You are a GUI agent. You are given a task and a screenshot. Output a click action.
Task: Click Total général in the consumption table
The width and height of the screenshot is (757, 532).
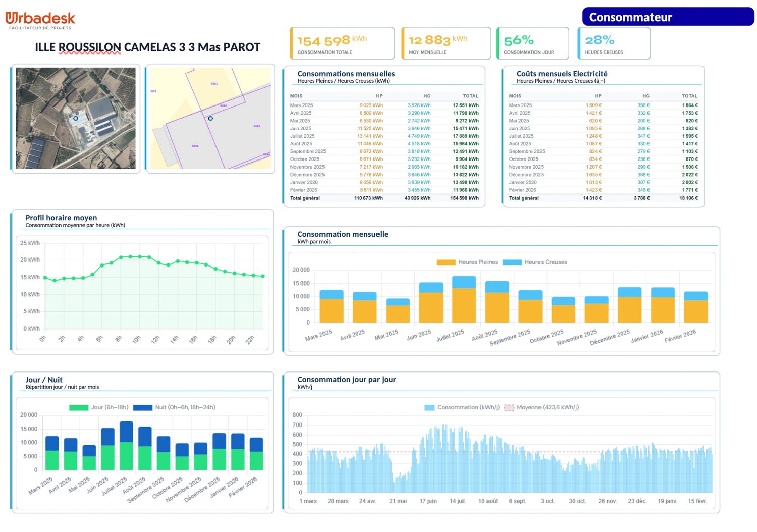[305, 198]
